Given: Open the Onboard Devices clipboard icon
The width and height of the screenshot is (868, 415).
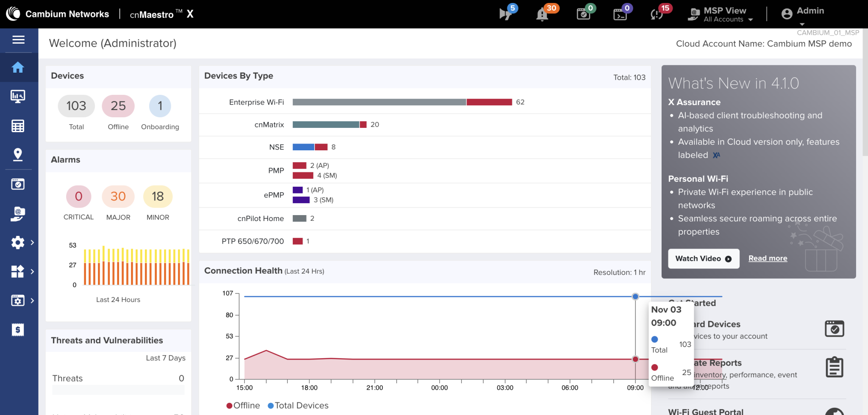Looking at the screenshot, I should pos(835,329).
